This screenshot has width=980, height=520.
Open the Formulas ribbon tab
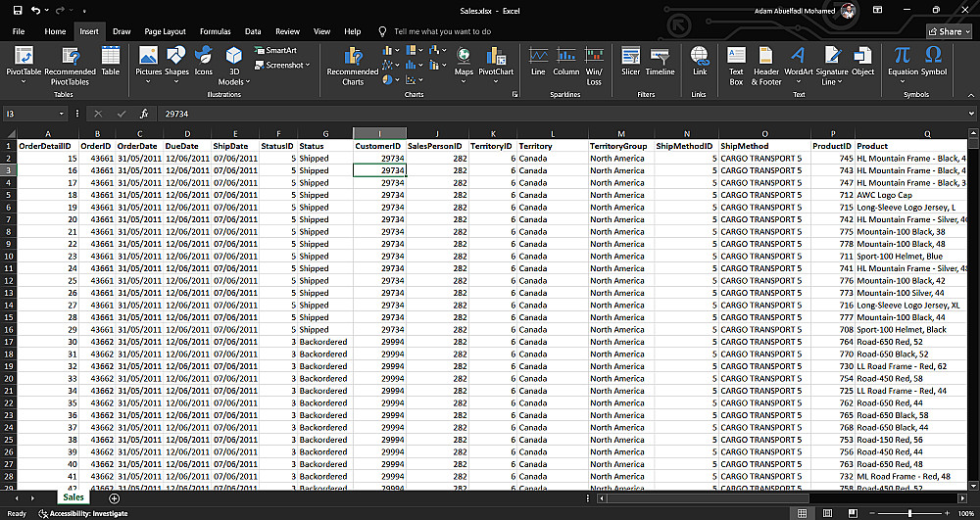tap(215, 31)
